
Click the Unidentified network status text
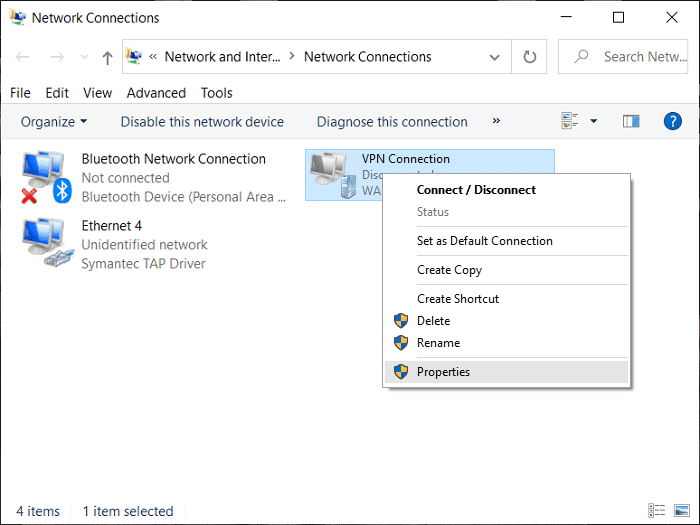click(x=144, y=245)
